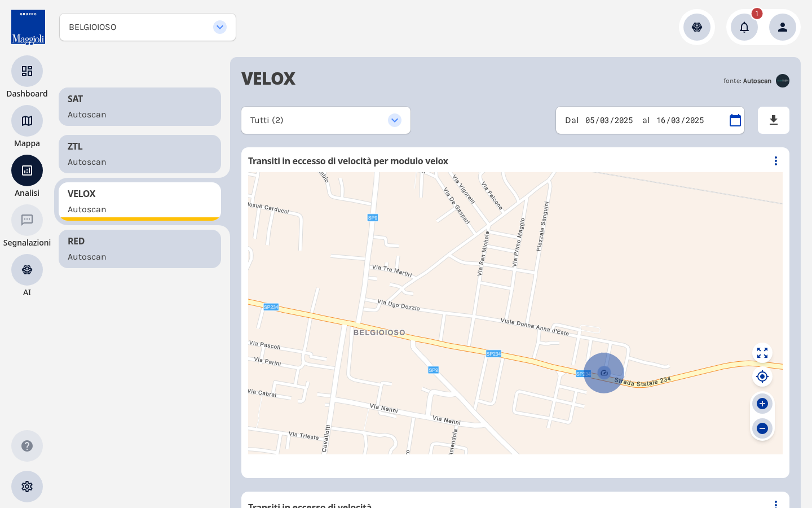Image resolution: width=812 pixels, height=508 pixels.
Task: Open notifications bell icon
Action: tap(744, 27)
